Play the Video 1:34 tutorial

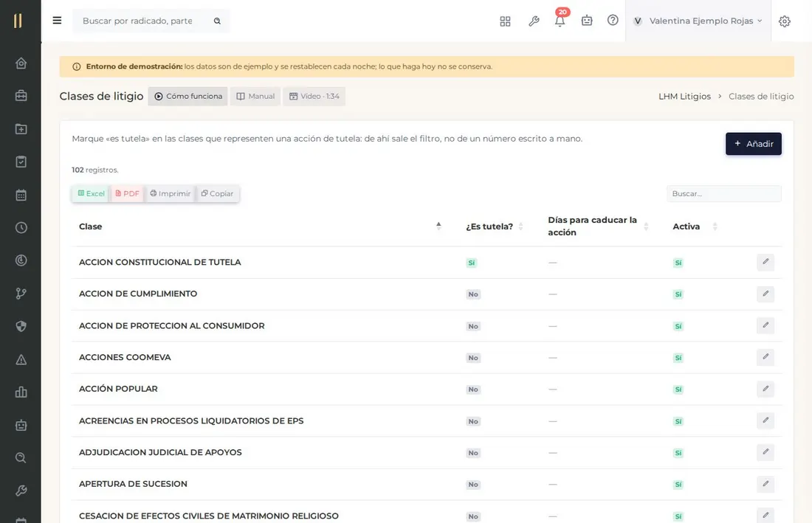pyautogui.click(x=314, y=96)
